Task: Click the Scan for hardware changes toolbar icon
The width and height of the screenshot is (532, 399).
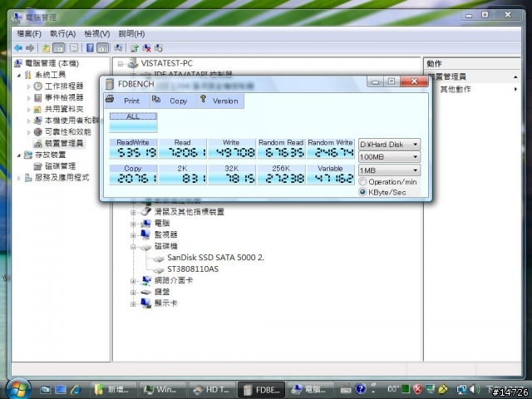Action: point(118,48)
